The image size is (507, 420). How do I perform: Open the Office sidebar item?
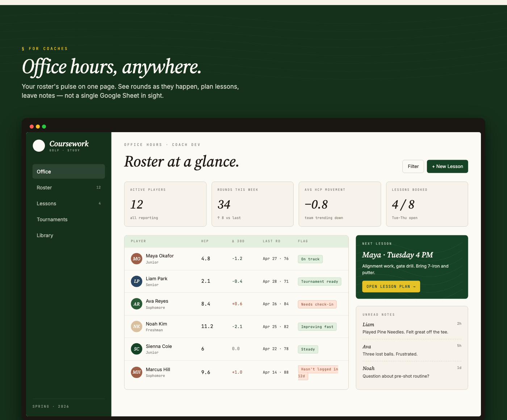(68, 171)
